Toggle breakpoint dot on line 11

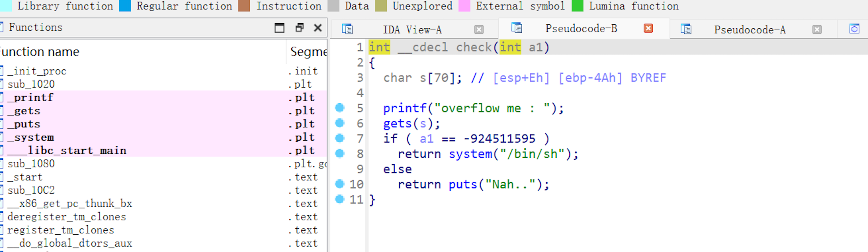point(340,199)
